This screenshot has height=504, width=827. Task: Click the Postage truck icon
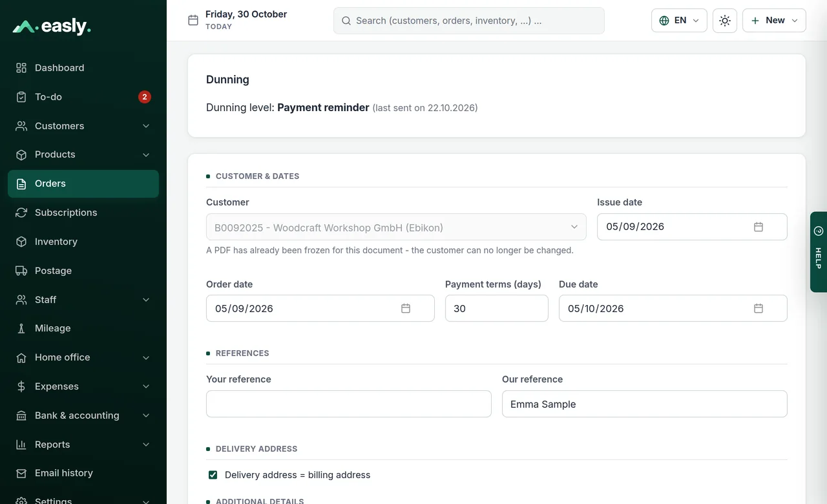(21, 271)
